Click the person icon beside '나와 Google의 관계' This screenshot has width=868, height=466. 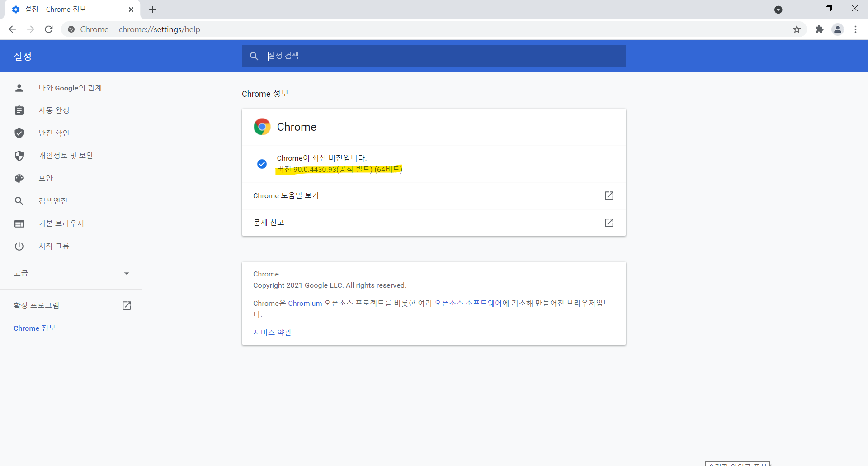coord(19,88)
